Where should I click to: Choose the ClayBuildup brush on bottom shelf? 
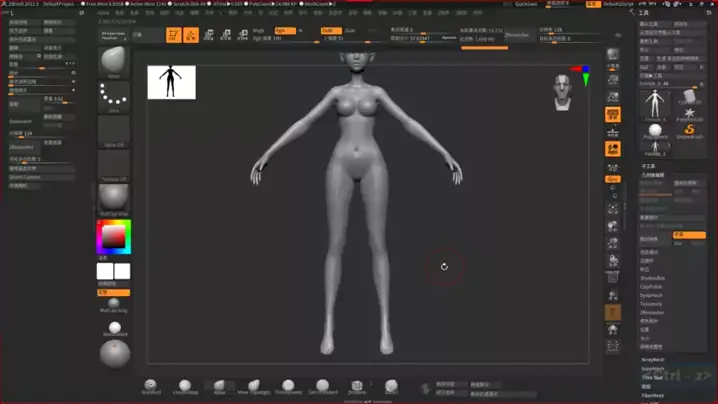(185, 387)
